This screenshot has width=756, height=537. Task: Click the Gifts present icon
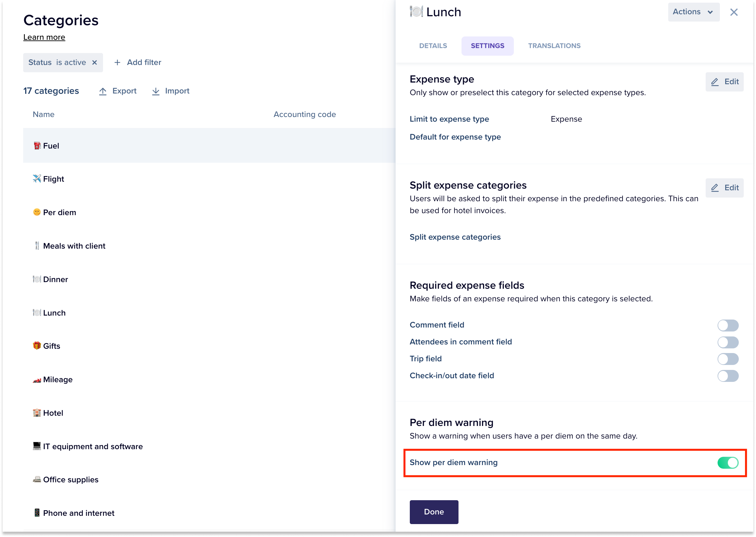37,346
